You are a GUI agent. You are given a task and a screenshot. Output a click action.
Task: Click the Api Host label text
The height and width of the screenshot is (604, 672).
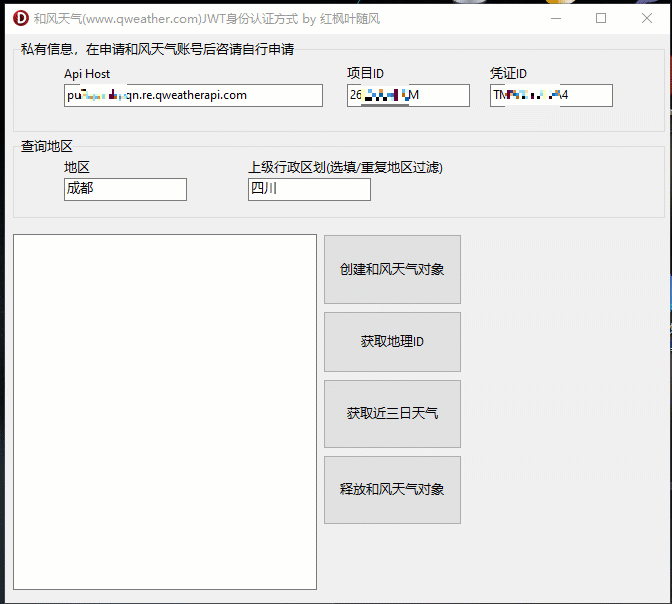coord(87,74)
